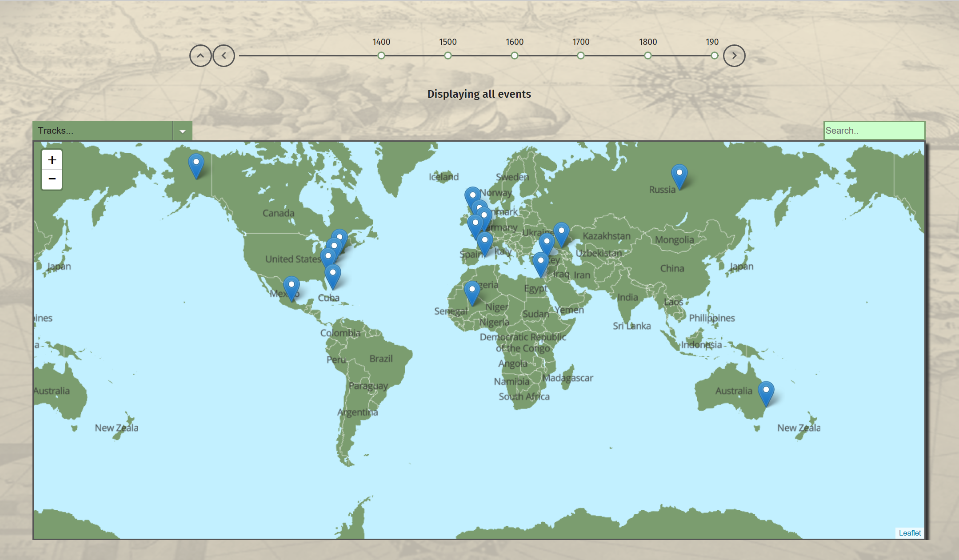The height and width of the screenshot is (560, 959).
Task: Click the Search input field
Action: pyautogui.click(x=874, y=131)
